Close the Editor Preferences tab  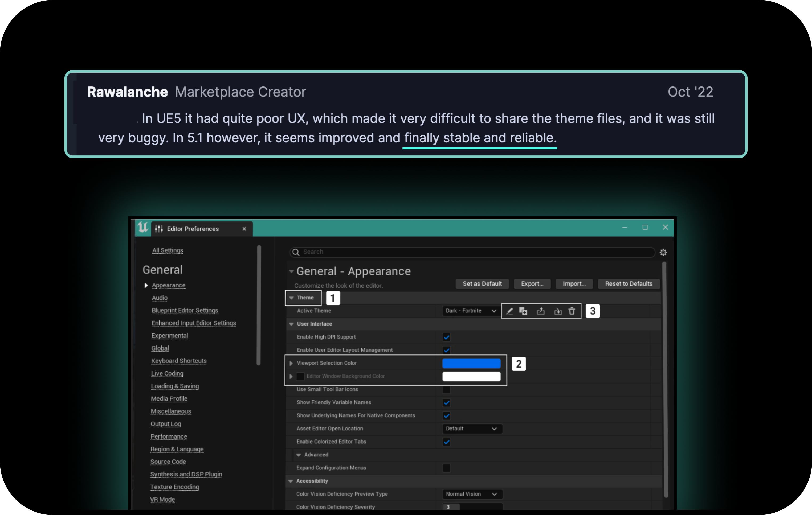click(x=244, y=229)
